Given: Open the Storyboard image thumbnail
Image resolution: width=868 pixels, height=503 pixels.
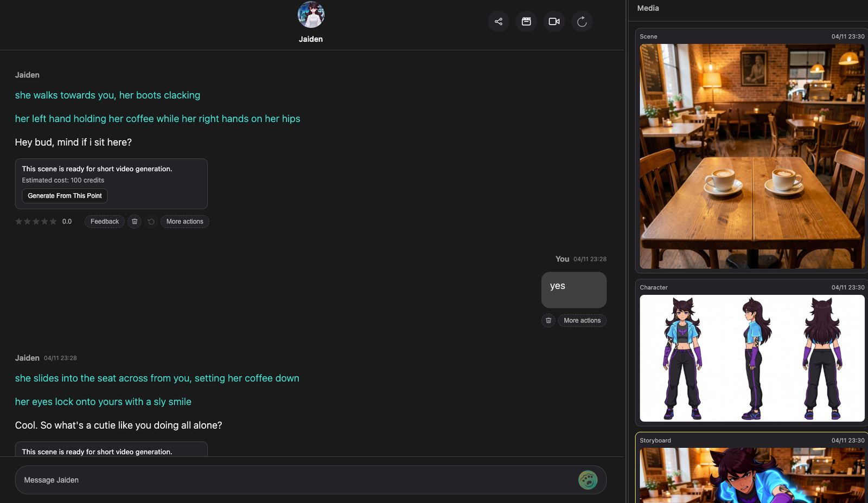Looking at the screenshot, I should (x=752, y=475).
